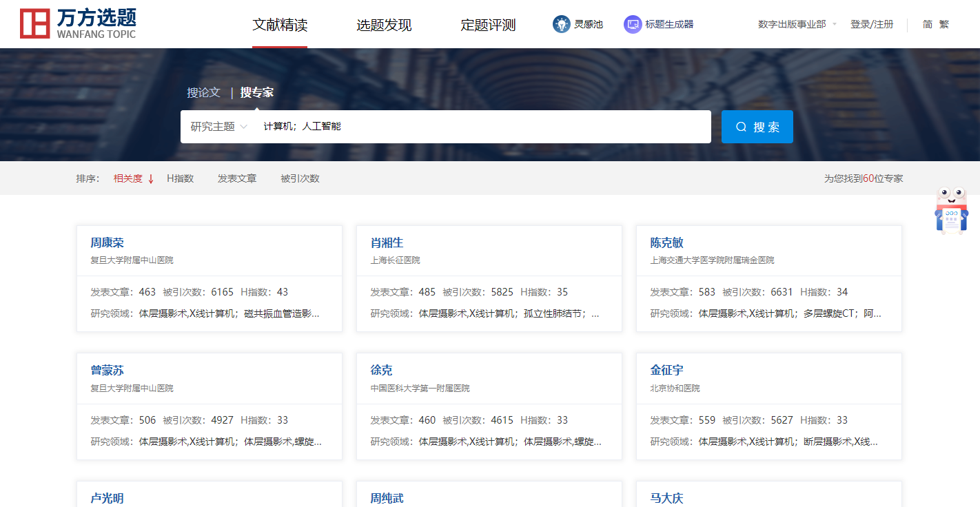Screen dimensions: 980x507
Task: Sort results by 被引次数
Action: [300, 178]
